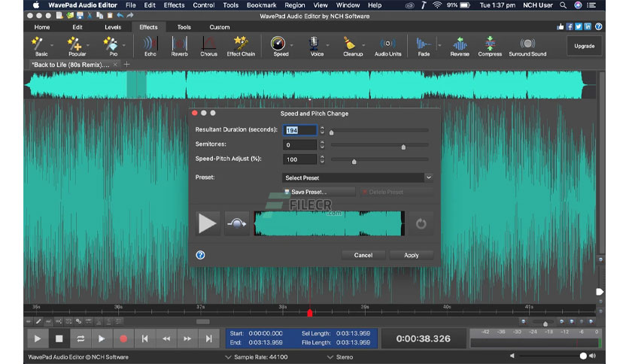This screenshot has width=629, height=364.
Task: Open the Pro effects dropdown arrow
Action: coord(123,45)
